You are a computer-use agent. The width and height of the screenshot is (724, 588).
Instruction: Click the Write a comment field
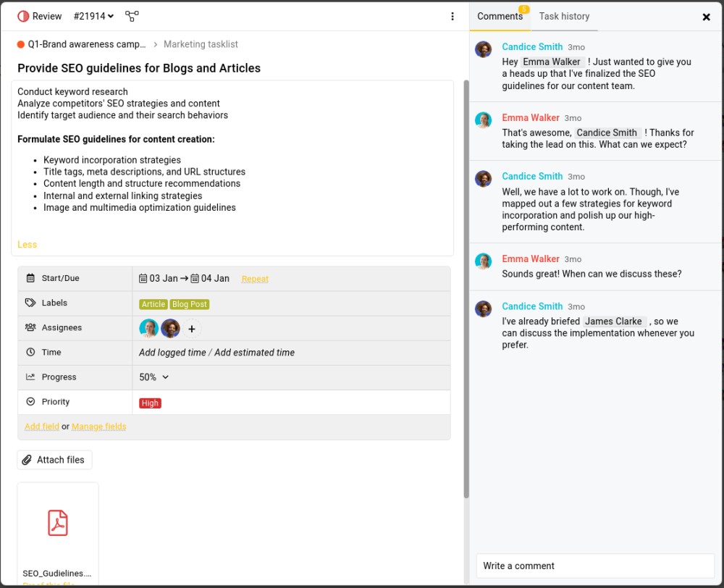point(595,566)
